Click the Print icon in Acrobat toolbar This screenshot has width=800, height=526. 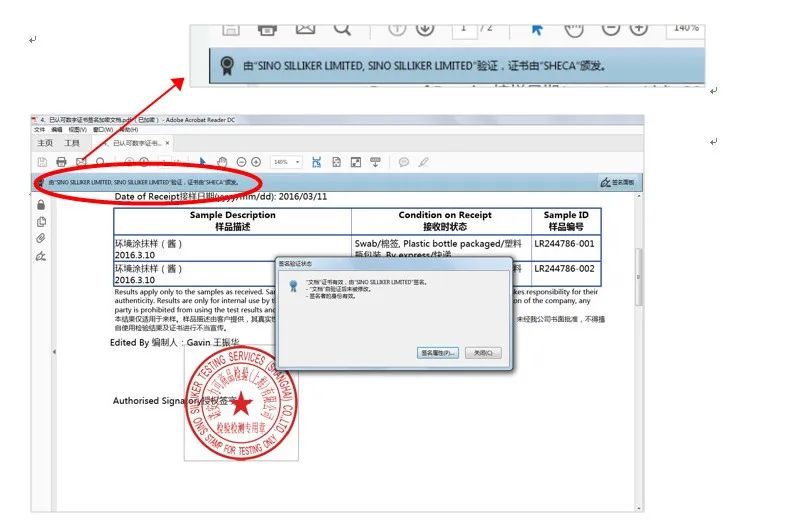[61, 162]
